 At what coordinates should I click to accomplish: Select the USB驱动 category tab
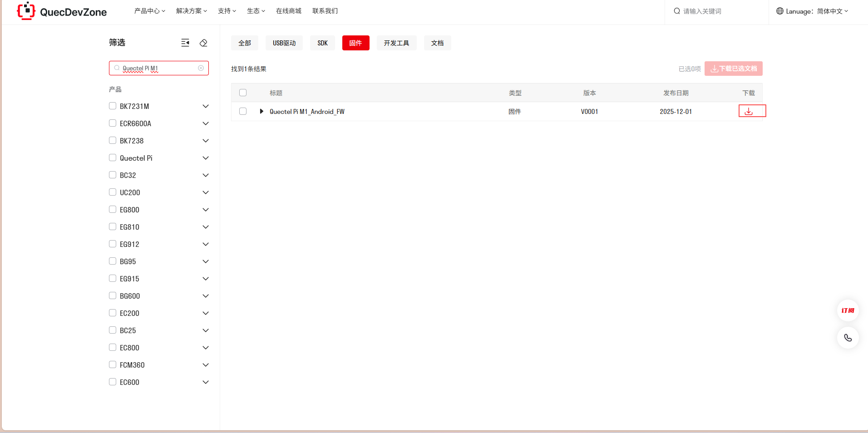pos(284,43)
